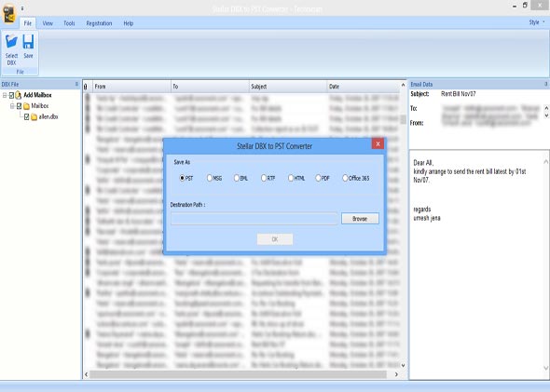Screen dimensions: 550x392
Task: Sort by the From column
Action: pos(131,87)
